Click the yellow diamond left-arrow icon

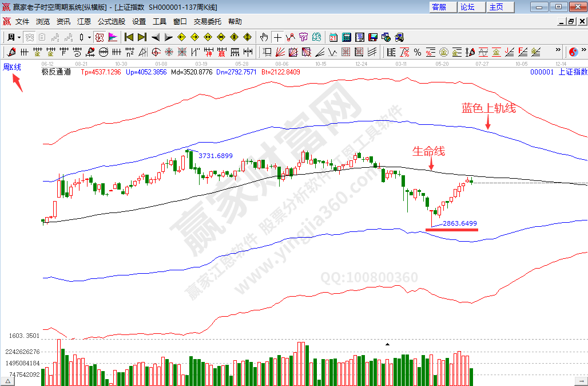point(182,37)
